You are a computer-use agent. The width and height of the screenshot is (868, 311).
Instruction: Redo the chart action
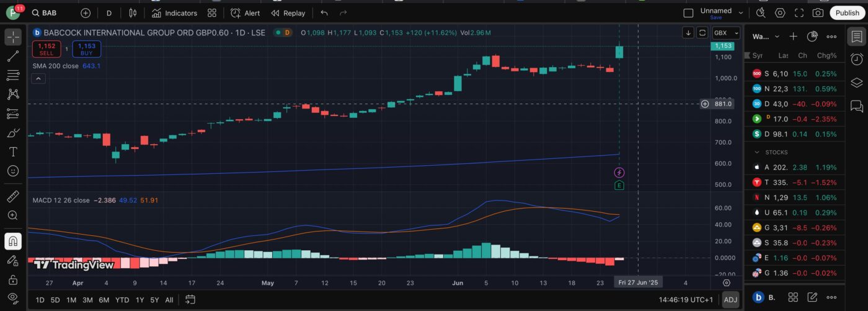tap(343, 13)
